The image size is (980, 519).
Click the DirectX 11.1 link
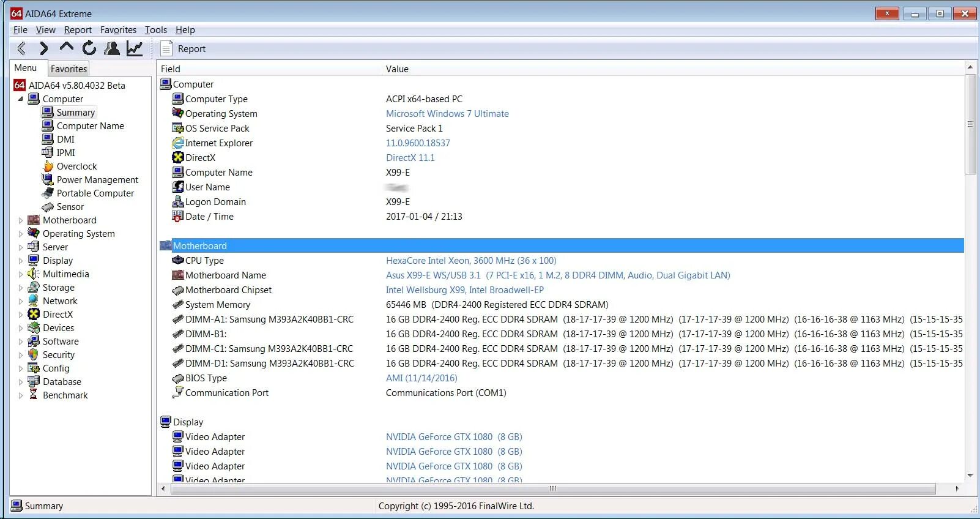[410, 158]
